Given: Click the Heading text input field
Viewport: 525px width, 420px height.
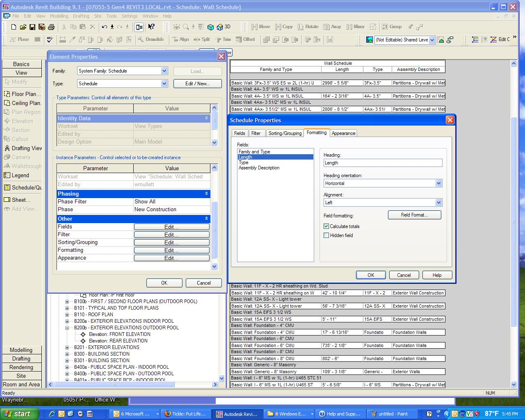Looking at the screenshot, I should pyautogui.click(x=383, y=163).
